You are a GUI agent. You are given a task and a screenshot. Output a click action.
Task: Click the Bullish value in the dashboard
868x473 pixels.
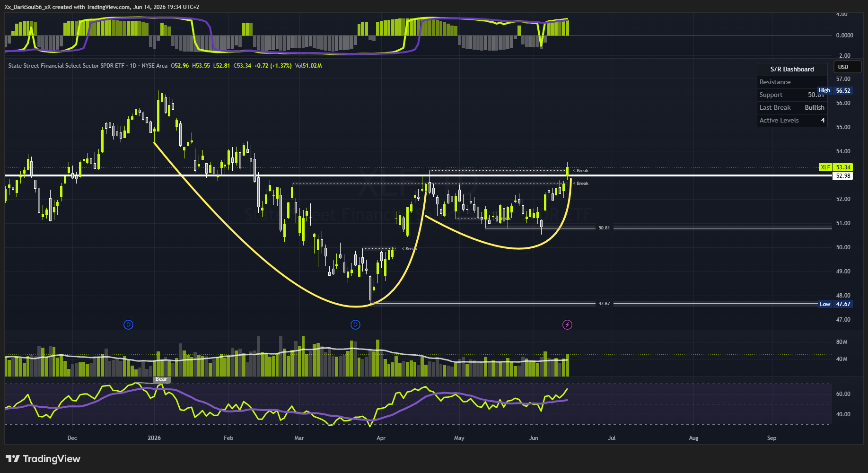pyautogui.click(x=815, y=107)
